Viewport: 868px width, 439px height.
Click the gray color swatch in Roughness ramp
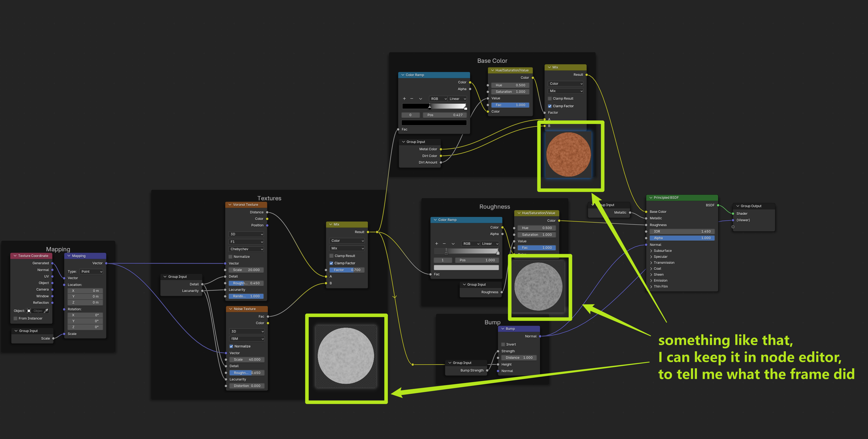(466, 268)
